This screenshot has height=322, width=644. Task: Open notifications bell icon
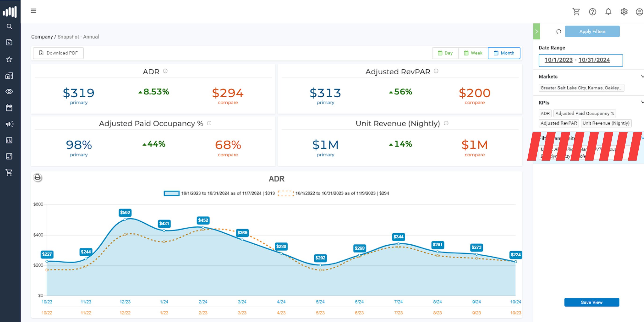point(608,12)
